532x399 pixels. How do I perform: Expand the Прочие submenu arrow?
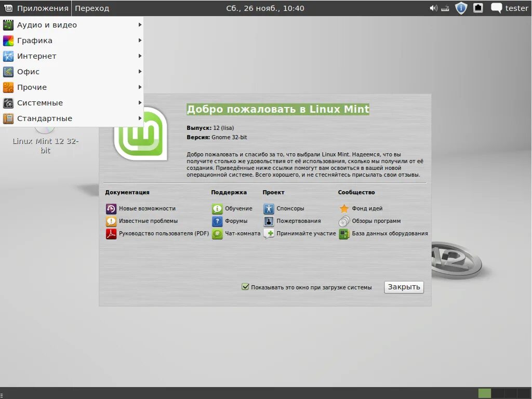140,87
